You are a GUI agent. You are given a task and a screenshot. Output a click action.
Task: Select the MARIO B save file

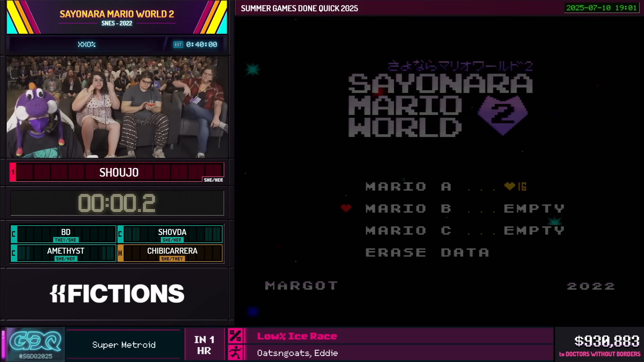pyautogui.click(x=465, y=208)
